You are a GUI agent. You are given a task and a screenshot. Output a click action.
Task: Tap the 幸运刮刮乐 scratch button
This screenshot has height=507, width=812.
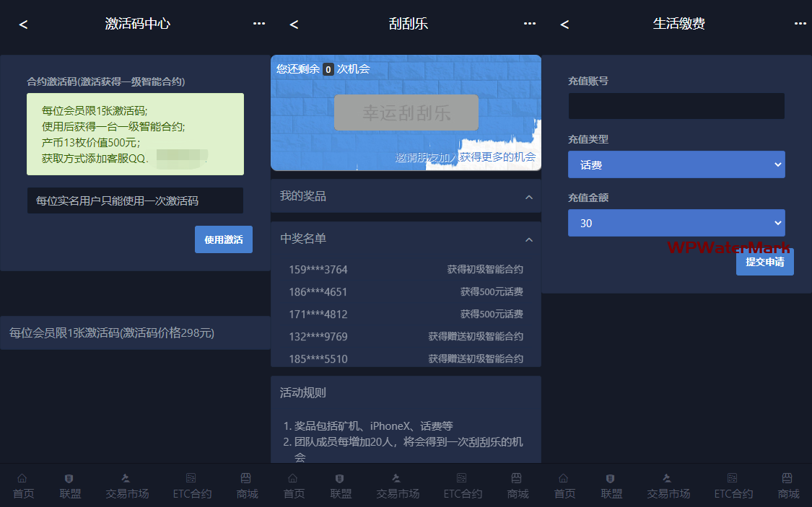pos(406,113)
